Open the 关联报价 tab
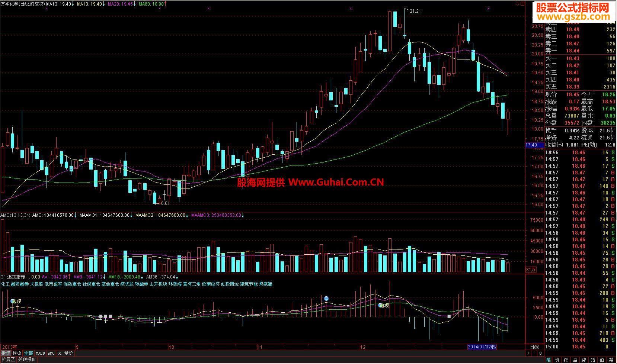 pyautogui.click(x=27, y=360)
